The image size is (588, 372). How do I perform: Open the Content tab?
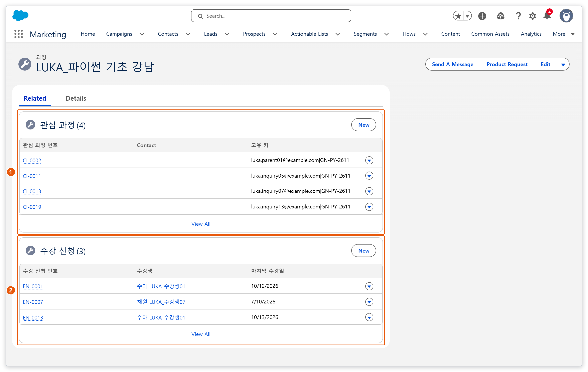[451, 34]
